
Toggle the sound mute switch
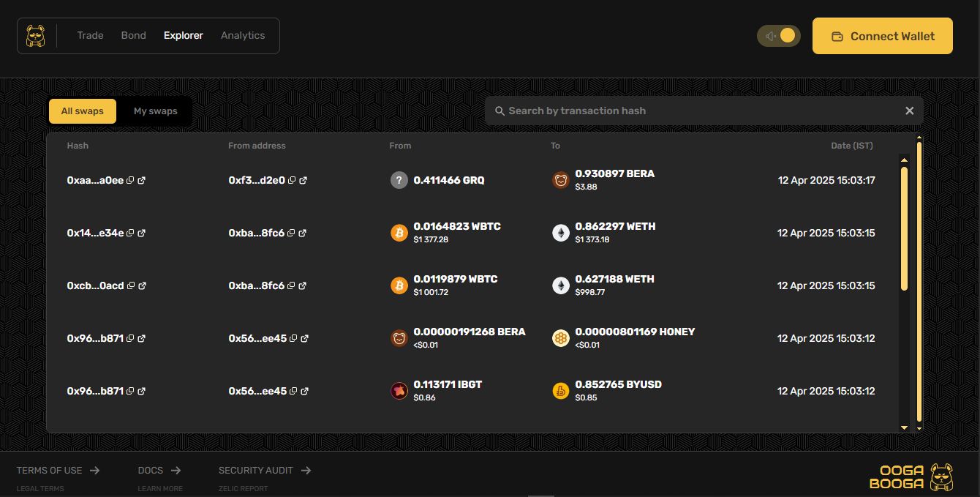tap(779, 36)
